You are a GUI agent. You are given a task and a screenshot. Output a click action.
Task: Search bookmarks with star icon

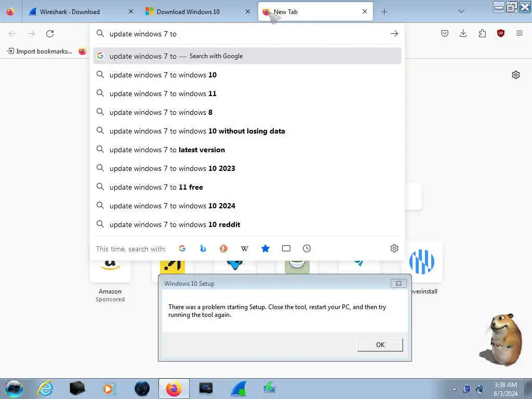[x=265, y=248]
